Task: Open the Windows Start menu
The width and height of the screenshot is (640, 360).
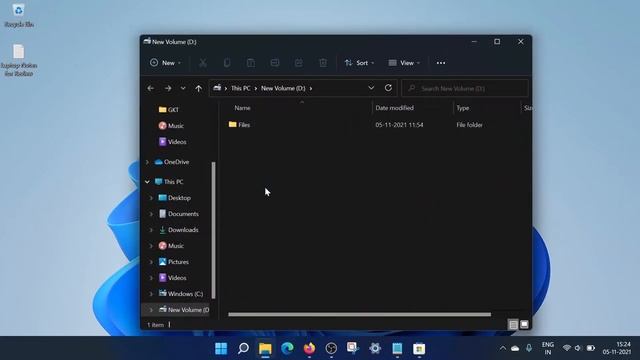Action: click(221, 348)
